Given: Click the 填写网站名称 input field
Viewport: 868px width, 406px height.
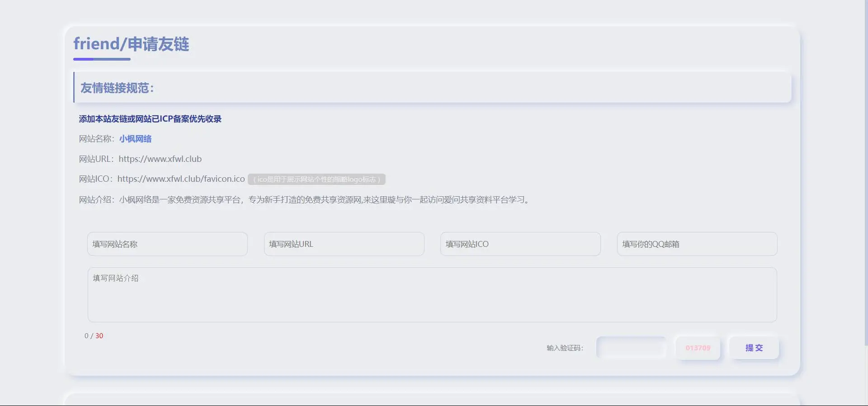Looking at the screenshot, I should [x=167, y=244].
